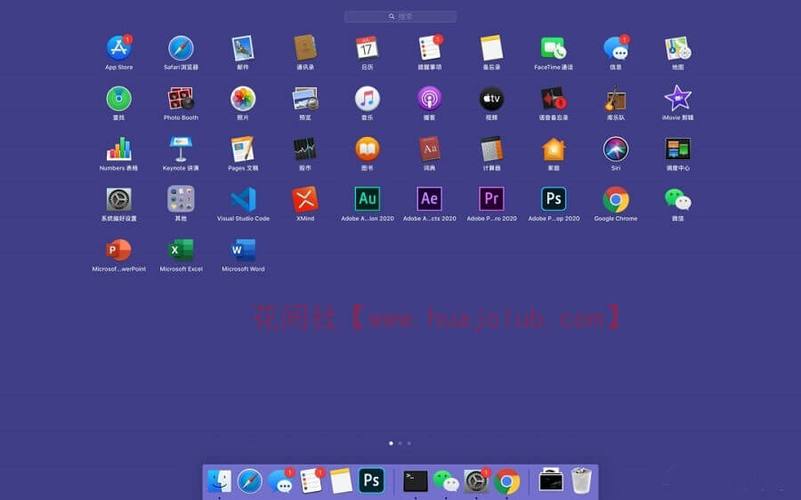Open the folder stack beside the Trash
The height and width of the screenshot is (500, 801).
(551, 480)
